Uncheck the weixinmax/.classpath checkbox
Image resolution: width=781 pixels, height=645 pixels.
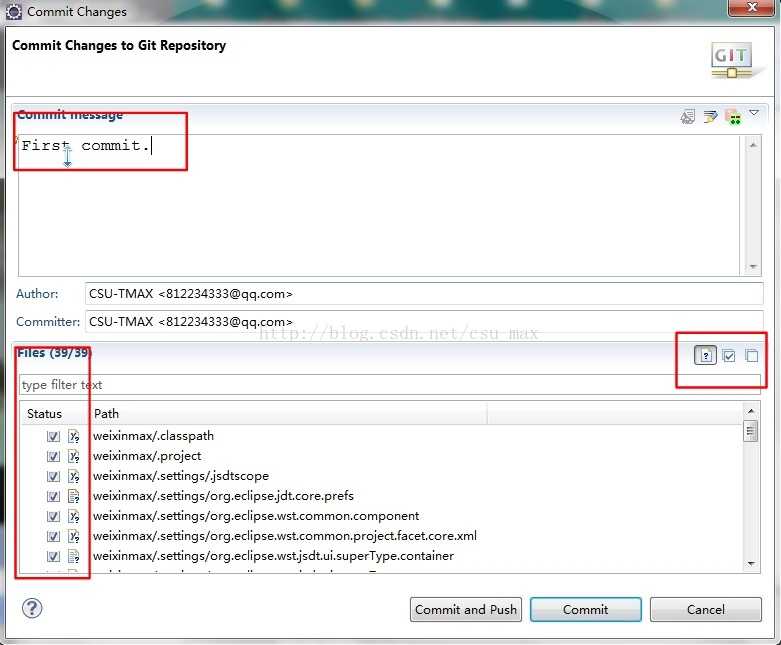[x=53, y=436]
